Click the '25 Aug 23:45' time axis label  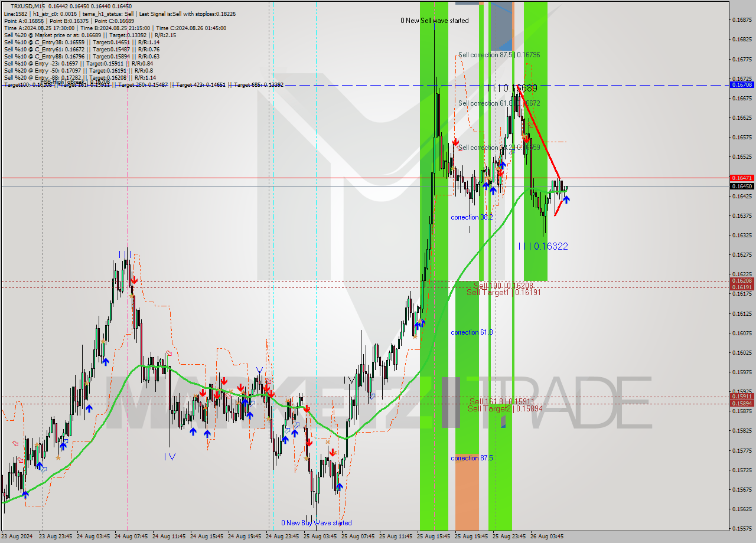[509, 537]
